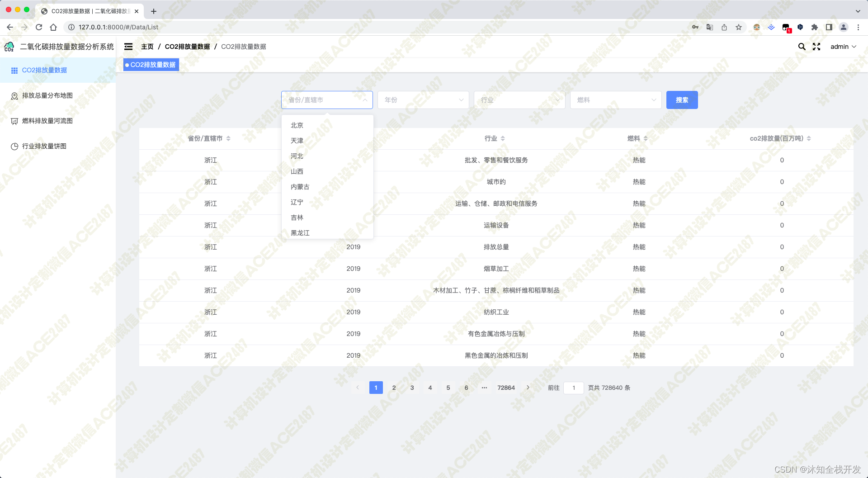Click 有色金属冶炼与压制 cell
Screen dimensions: 868x478
click(496, 334)
